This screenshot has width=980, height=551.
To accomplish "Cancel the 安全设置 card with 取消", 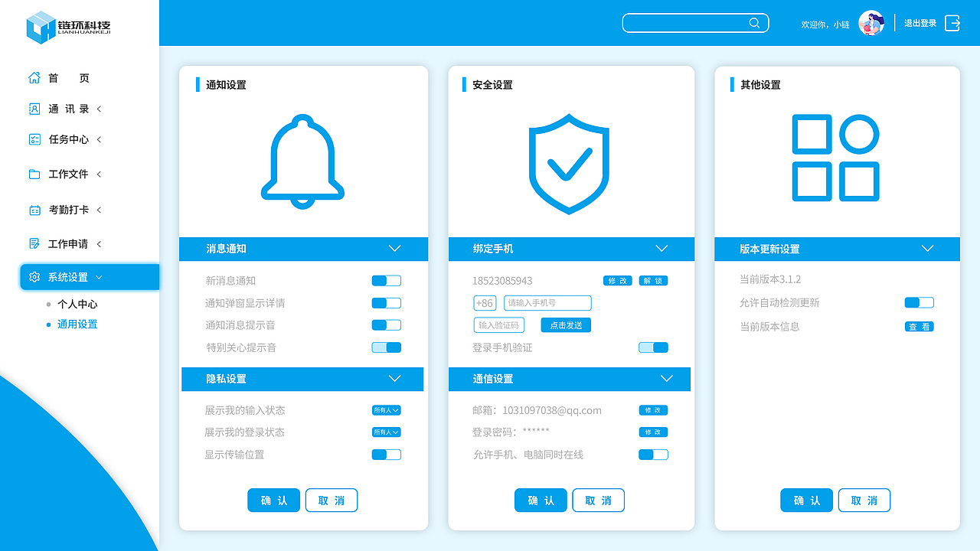I will (599, 500).
